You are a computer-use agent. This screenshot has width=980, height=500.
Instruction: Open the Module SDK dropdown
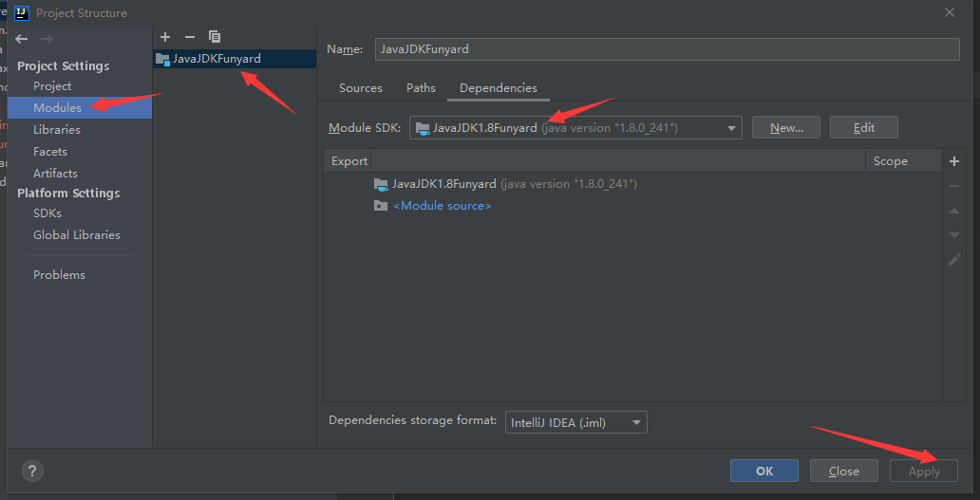pos(575,128)
